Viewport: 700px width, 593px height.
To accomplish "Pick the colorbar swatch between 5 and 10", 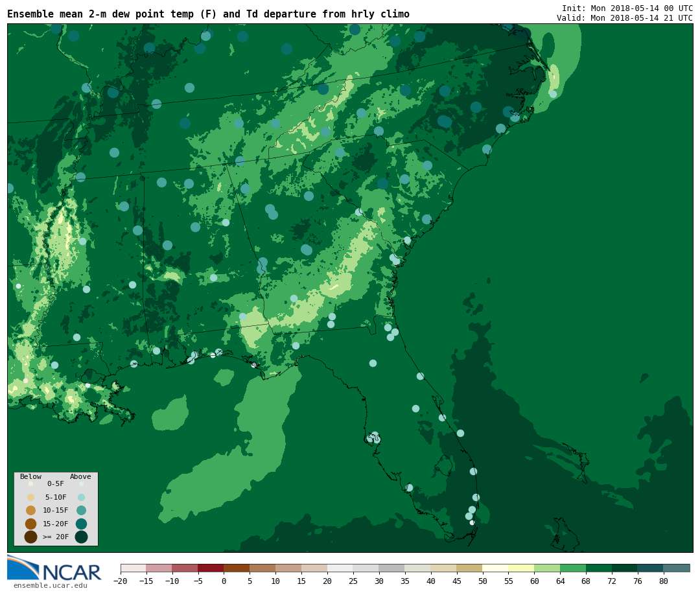I will [x=263, y=568].
